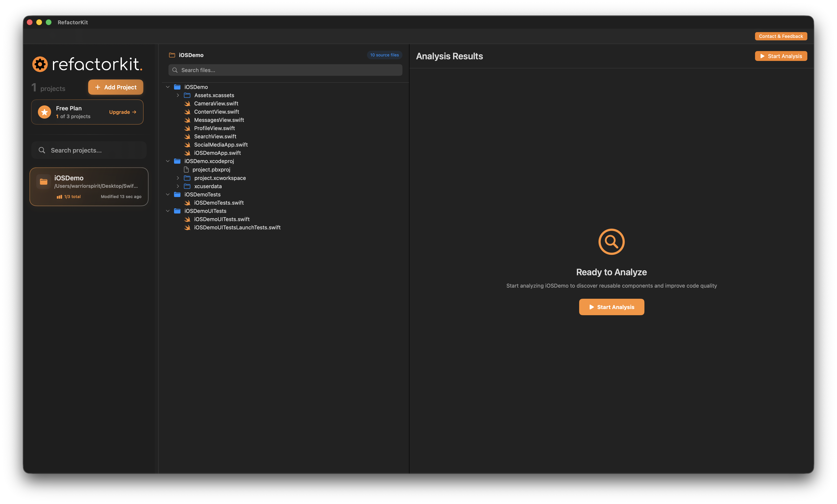The image size is (837, 504).
Task: Click the project.xcworkspace folder icon
Action: [x=187, y=178]
